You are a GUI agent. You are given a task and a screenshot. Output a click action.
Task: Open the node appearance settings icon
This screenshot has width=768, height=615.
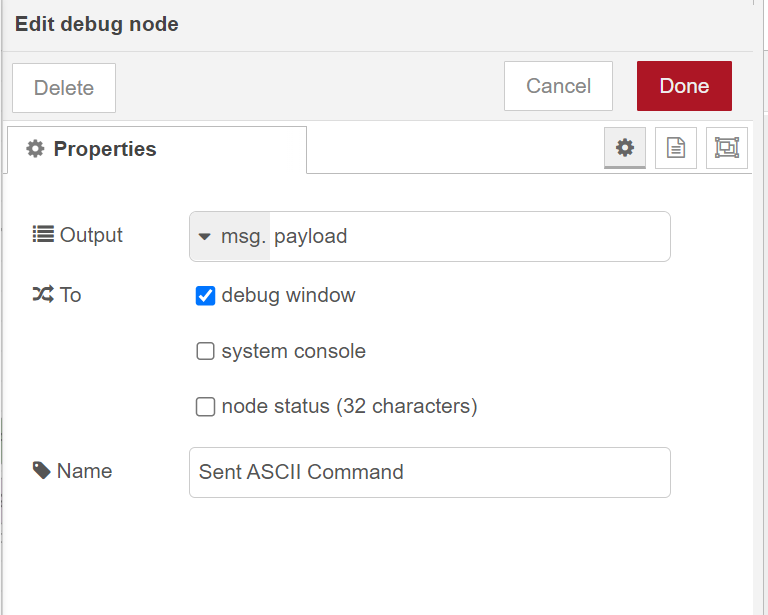point(727,148)
